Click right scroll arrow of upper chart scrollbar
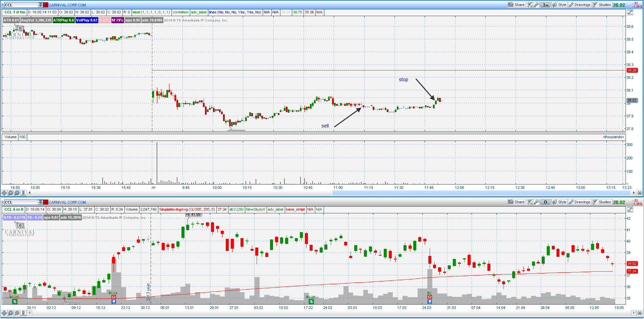 tap(634, 193)
